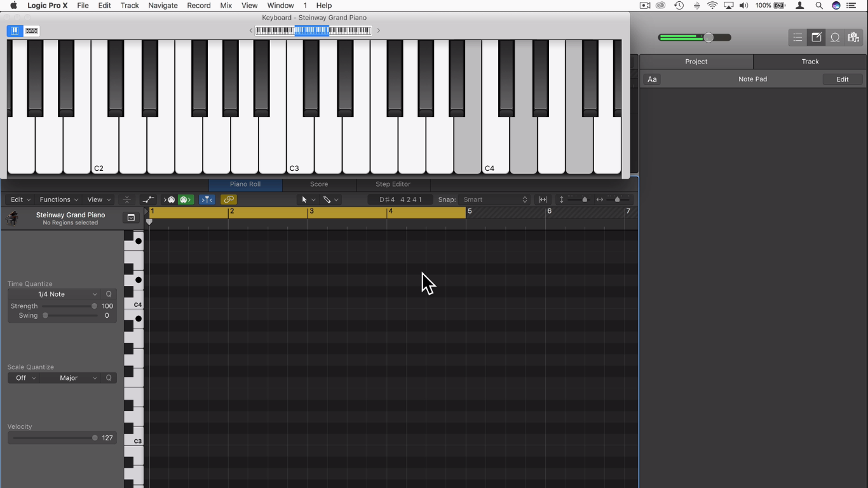
Task: Click the Q button beside Major scale
Action: (109, 378)
